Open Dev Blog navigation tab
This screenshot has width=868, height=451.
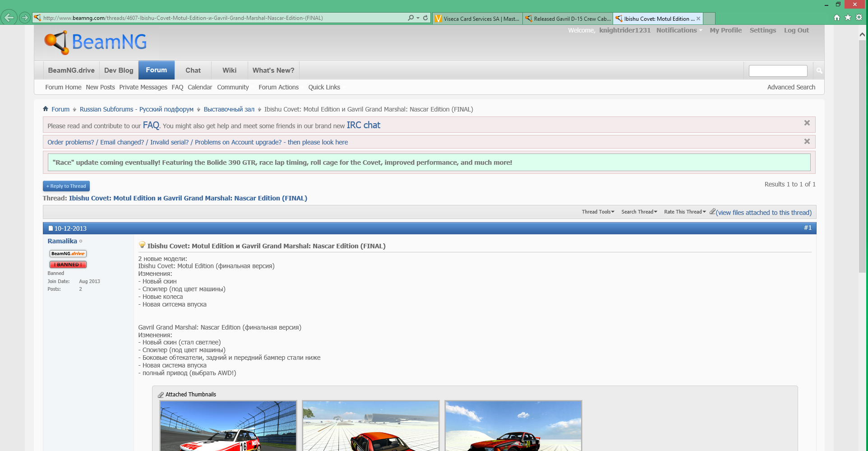tap(119, 70)
